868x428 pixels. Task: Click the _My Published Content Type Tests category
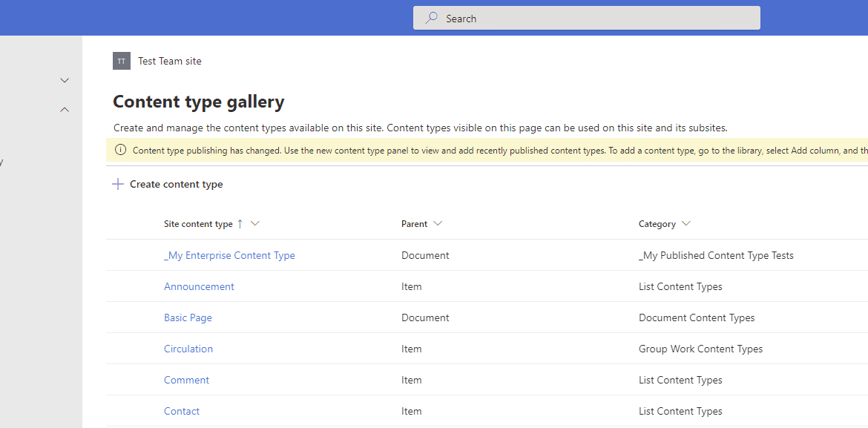716,255
